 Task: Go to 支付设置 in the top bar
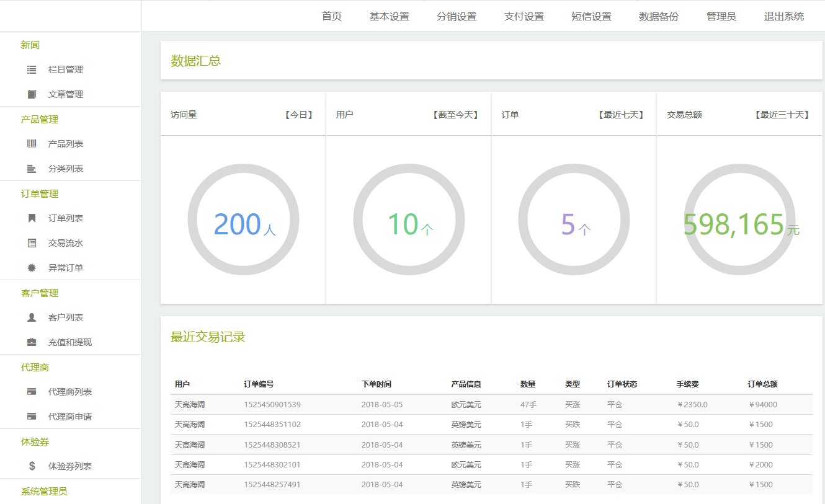524,16
